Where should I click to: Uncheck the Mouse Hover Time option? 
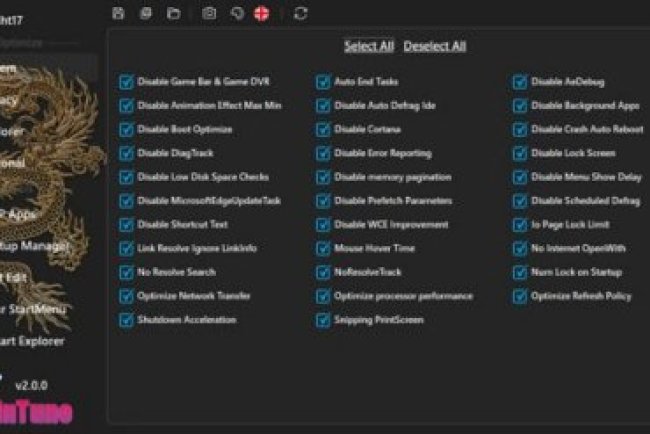323,249
